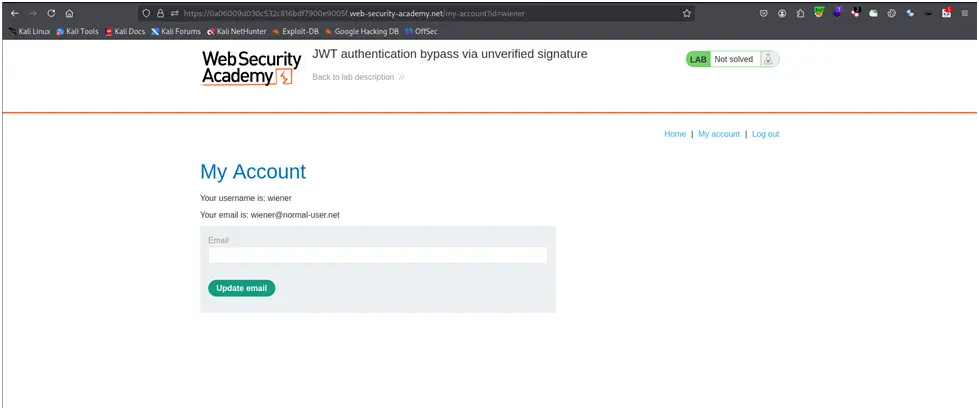Image resolution: width=979 pixels, height=410 pixels.
Task: Open the Firefox account icon
Action: pyautogui.click(x=782, y=14)
